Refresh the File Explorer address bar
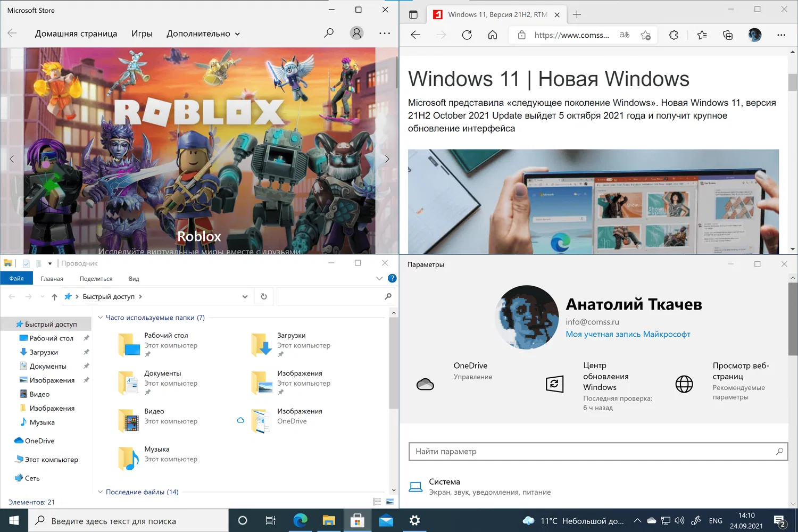Viewport: 798px width, 532px height. point(264,296)
